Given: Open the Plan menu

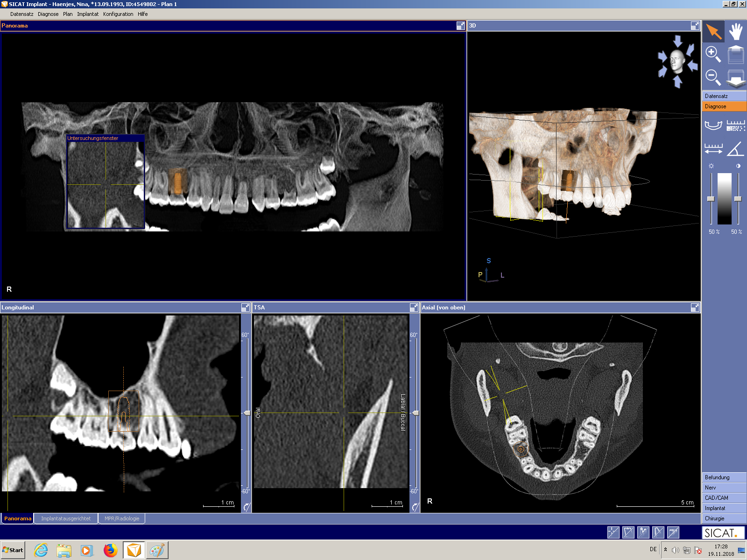Looking at the screenshot, I should (x=68, y=14).
